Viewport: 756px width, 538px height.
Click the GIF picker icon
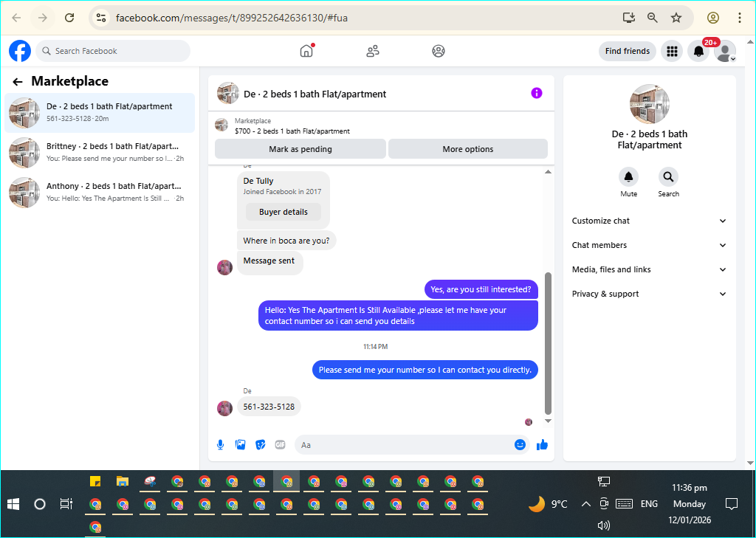click(280, 444)
